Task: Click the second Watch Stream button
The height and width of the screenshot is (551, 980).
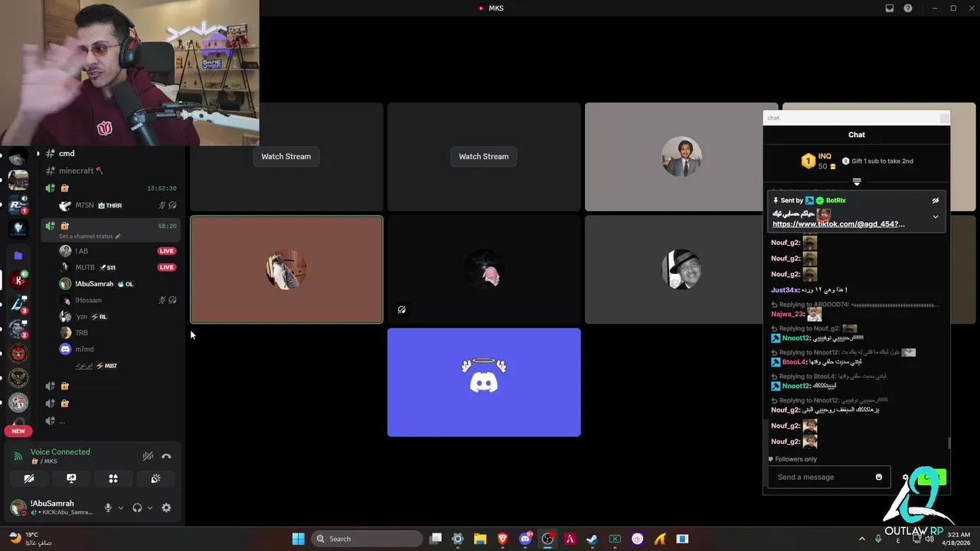Action: [484, 156]
